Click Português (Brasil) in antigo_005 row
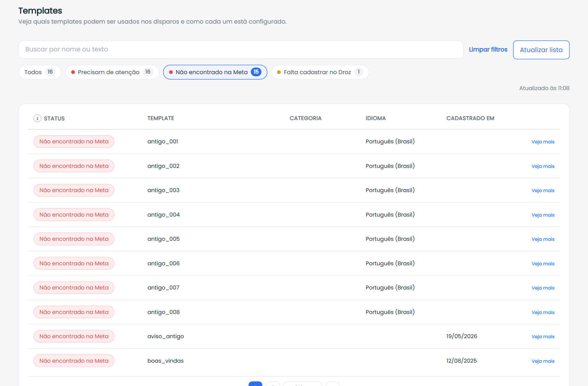This screenshot has height=386, width=588. [x=390, y=239]
